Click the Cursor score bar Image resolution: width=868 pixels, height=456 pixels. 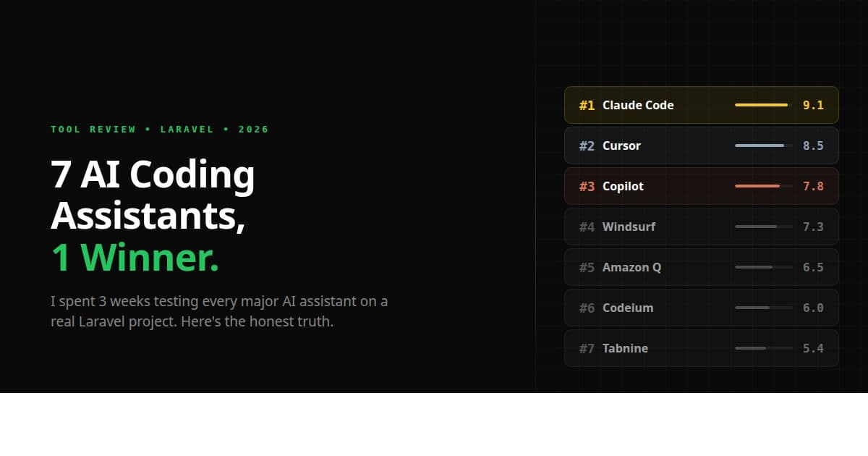click(x=760, y=145)
